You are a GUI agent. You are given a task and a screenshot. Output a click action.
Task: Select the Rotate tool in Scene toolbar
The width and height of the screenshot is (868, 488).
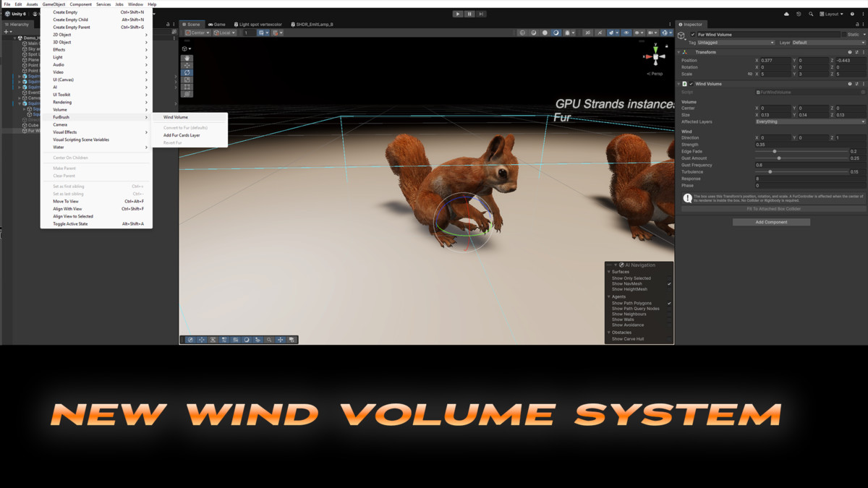[187, 73]
